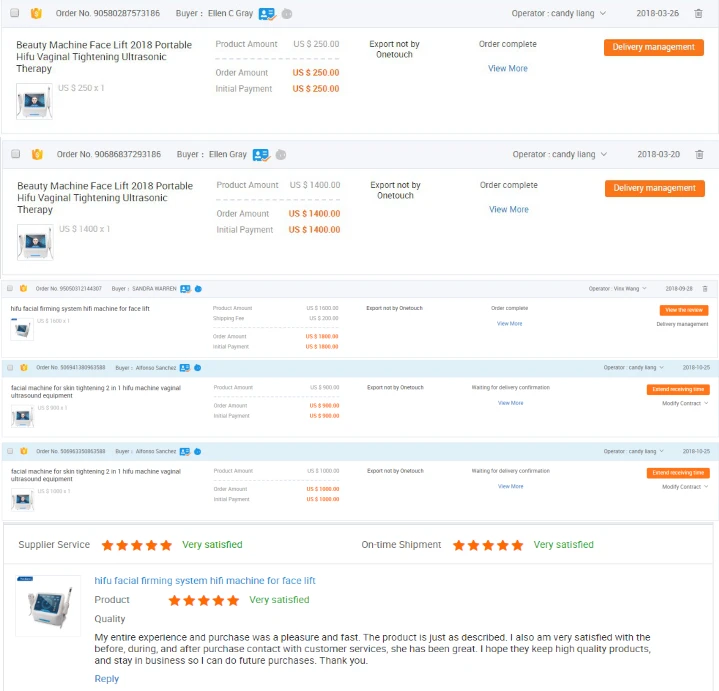
Task: Click View More on Ellen C Gray's order
Action: click(x=508, y=68)
